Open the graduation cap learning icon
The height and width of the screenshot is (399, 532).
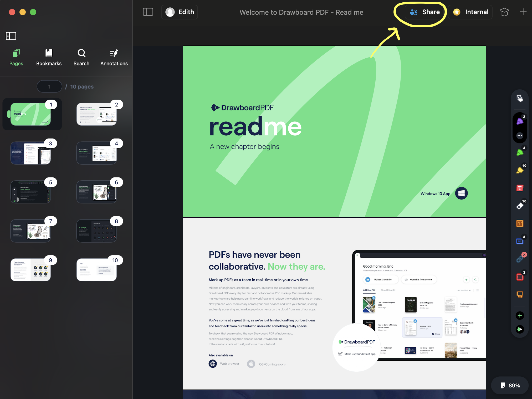pos(504,12)
